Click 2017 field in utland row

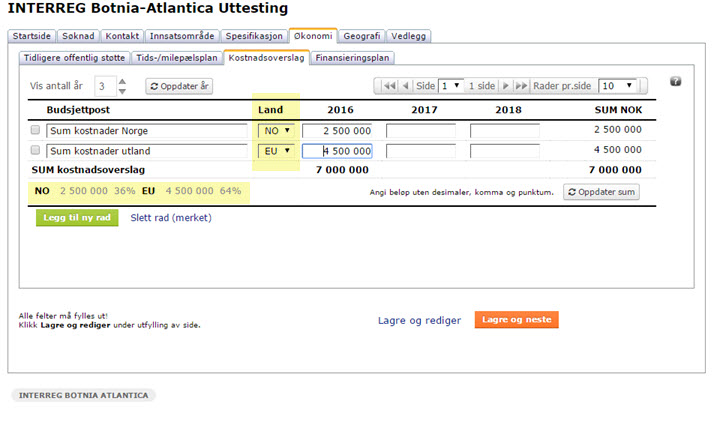(x=421, y=151)
